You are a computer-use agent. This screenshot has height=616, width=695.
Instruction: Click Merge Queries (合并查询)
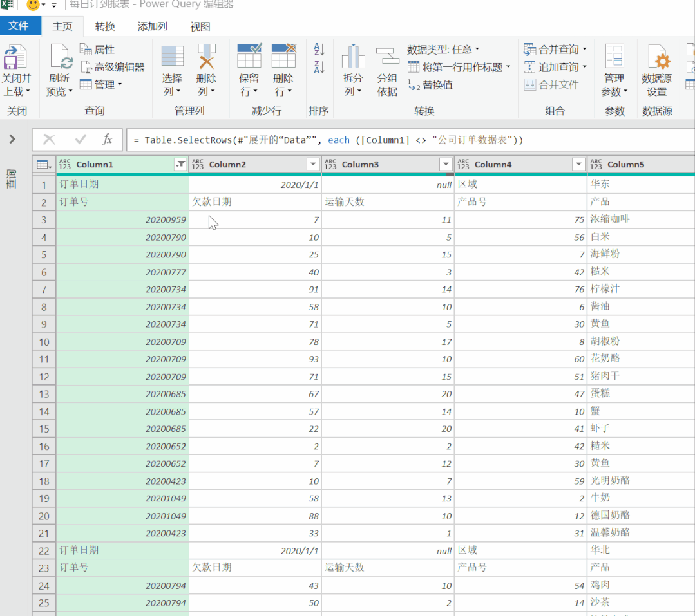[552, 49]
